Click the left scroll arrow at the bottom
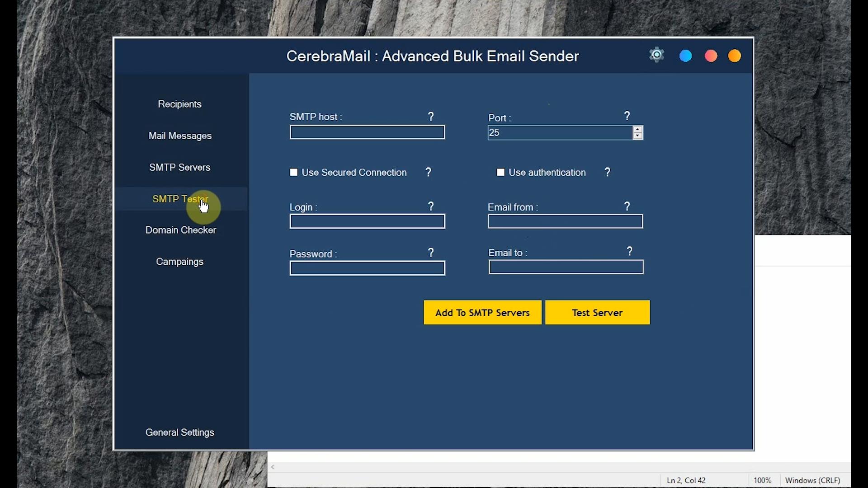Viewport: 868px width, 488px height. (x=273, y=467)
